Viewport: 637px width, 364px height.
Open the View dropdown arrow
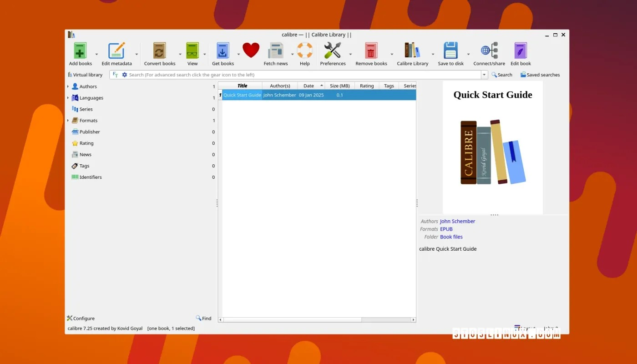(x=205, y=54)
